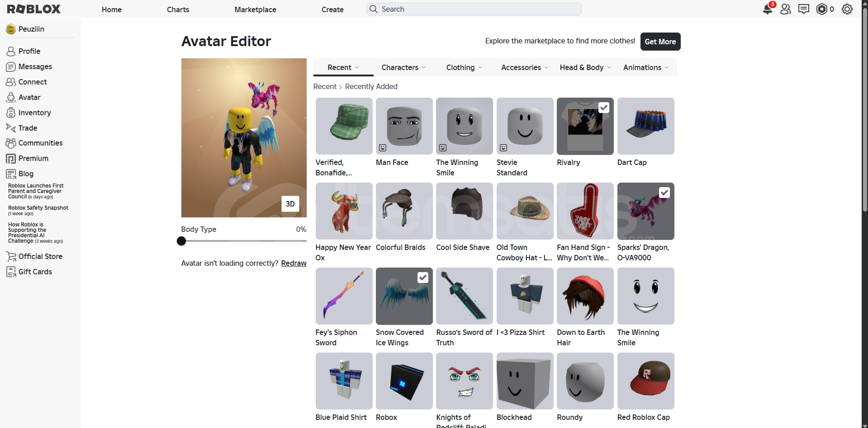Click the Recent breadcrumb link
The image size is (868, 428).
point(325,86)
